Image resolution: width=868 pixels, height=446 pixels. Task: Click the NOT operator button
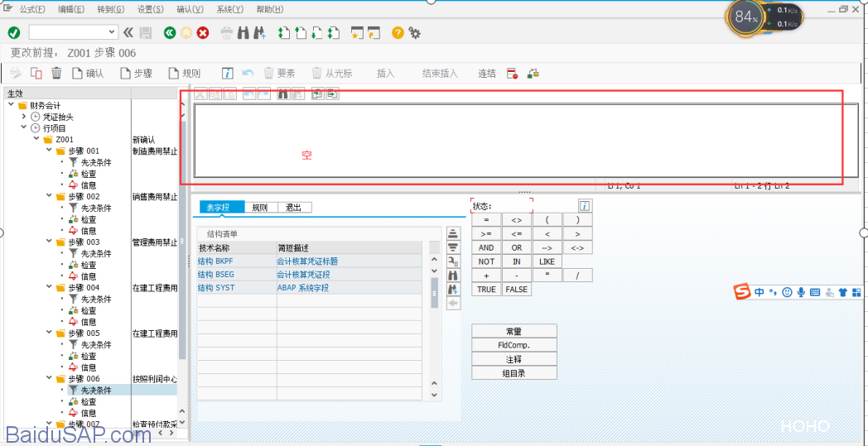click(486, 261)
